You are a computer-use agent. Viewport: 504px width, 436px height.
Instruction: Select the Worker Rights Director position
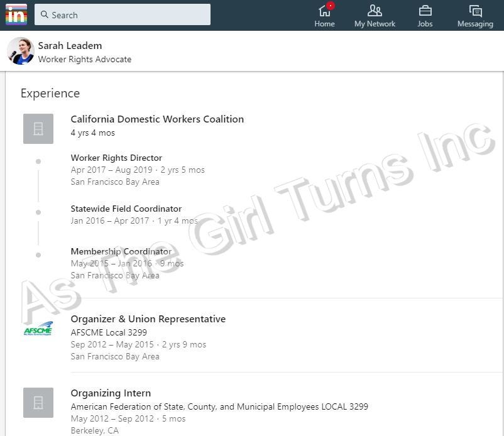pyautogui.click(x=116, y=158)
